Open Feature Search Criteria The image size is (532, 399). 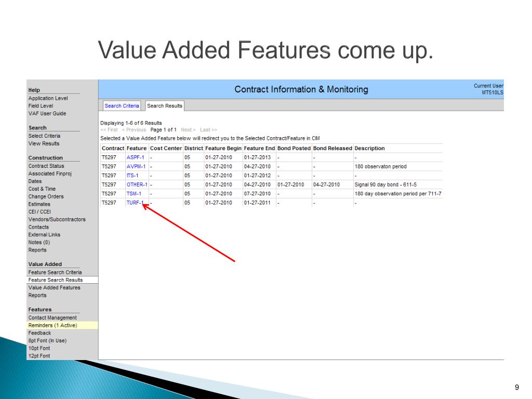coord(55,272)
